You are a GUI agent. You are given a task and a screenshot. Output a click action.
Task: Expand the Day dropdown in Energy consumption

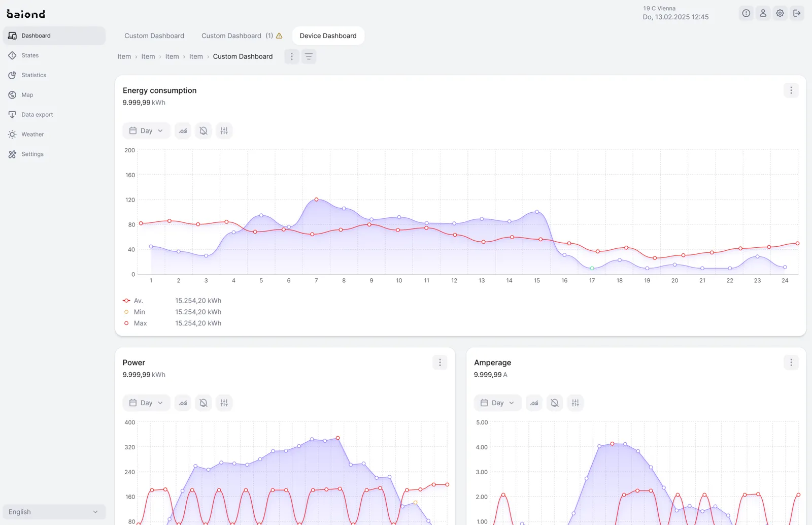click(146, 130)
